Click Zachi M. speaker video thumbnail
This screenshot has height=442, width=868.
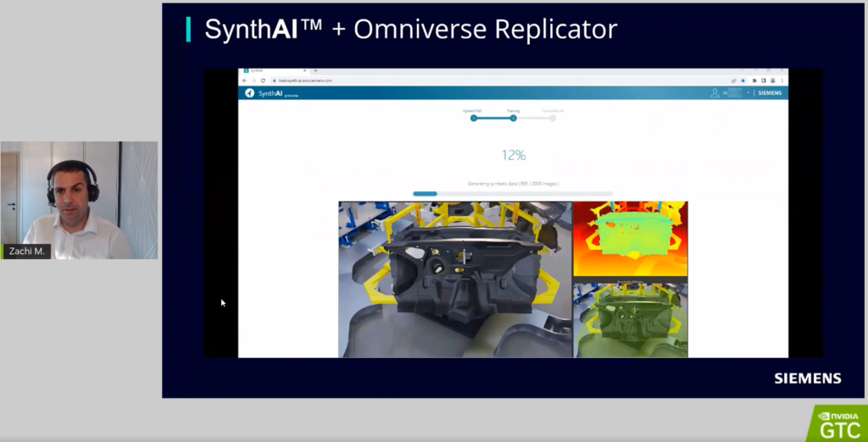pos(79,201)
